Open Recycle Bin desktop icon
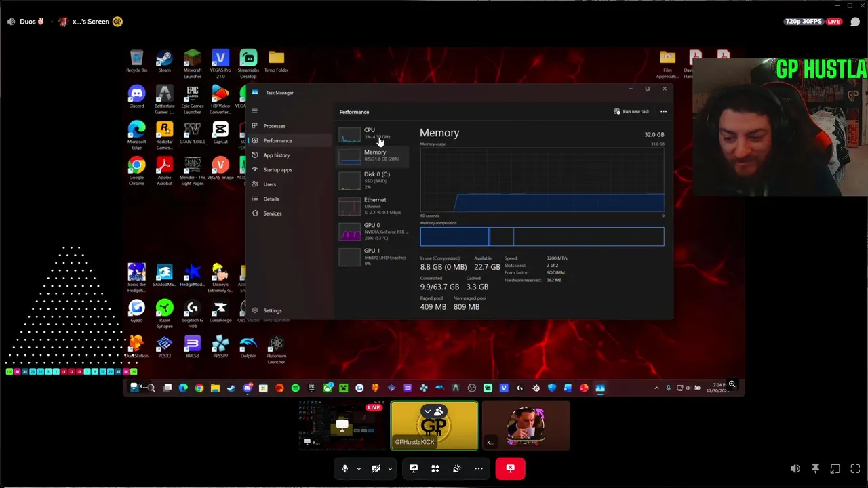The height and width of the screenshot is (488, 868). [136, 61]
